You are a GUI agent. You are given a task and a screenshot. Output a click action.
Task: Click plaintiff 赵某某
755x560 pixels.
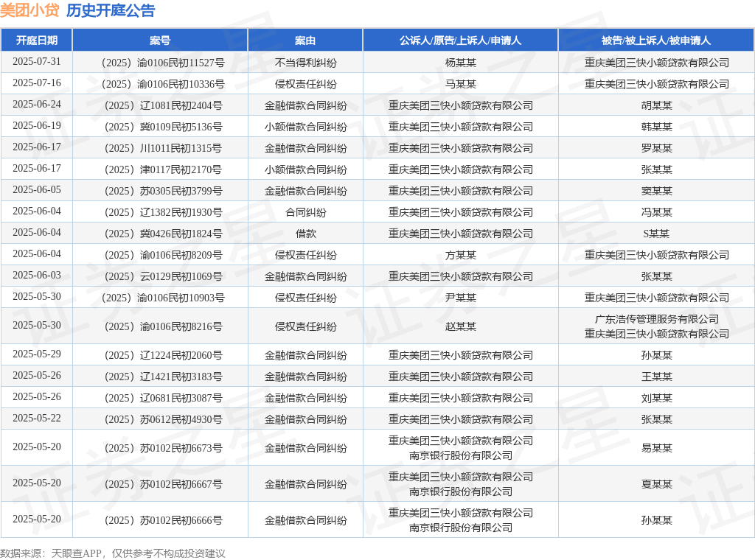(x=460, y=326)
